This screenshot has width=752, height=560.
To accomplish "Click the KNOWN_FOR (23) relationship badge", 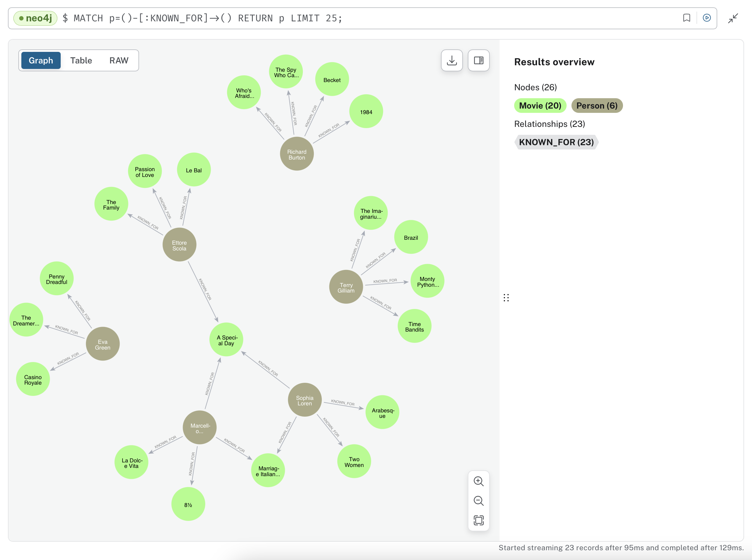I will pos(556,142).
